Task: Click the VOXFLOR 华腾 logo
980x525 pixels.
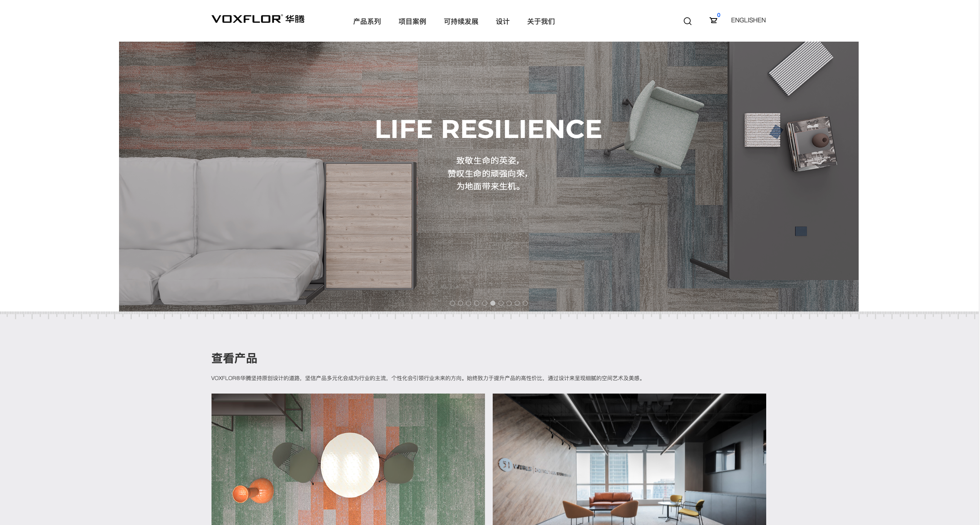Action: click(x=258, y=19)
